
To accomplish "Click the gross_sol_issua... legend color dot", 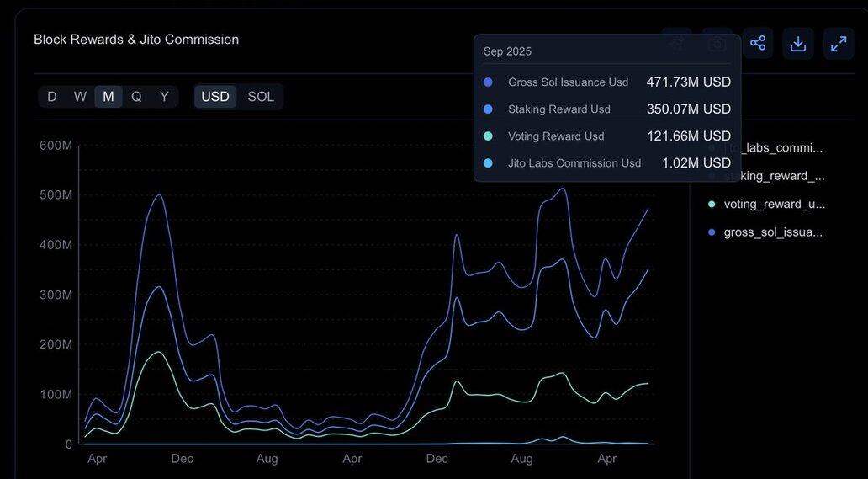I will pyautogui.click(x=712, y=232).
